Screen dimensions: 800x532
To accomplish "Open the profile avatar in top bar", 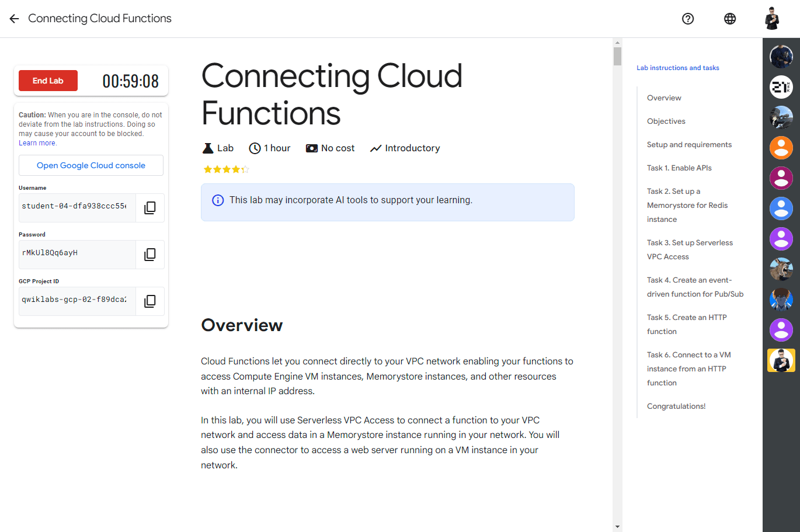I will pyautogui.click(x=772, y=19).
